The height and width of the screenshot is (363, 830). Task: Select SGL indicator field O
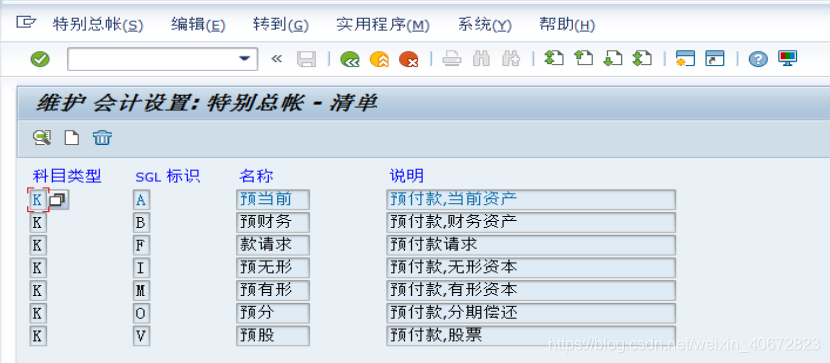[141, 313]
